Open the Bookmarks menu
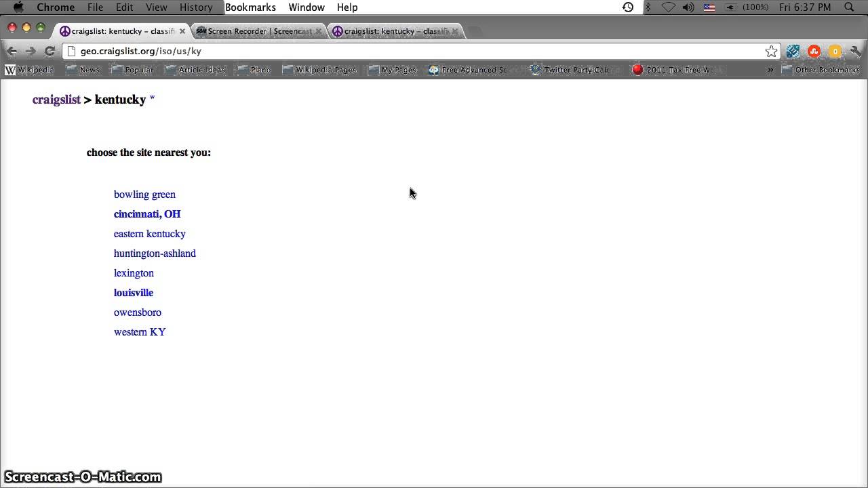The image size is (868, 488). pyautogui.click(x=250, y=7)
